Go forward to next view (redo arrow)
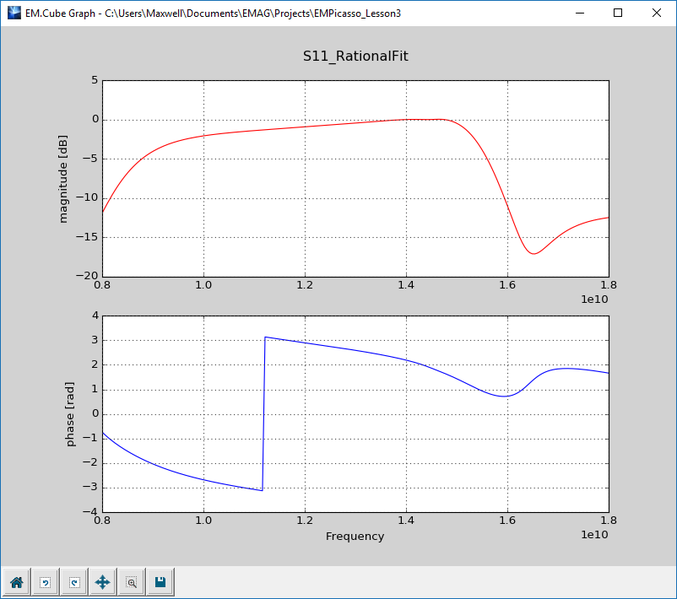677x599 pixels. point(74,583)
